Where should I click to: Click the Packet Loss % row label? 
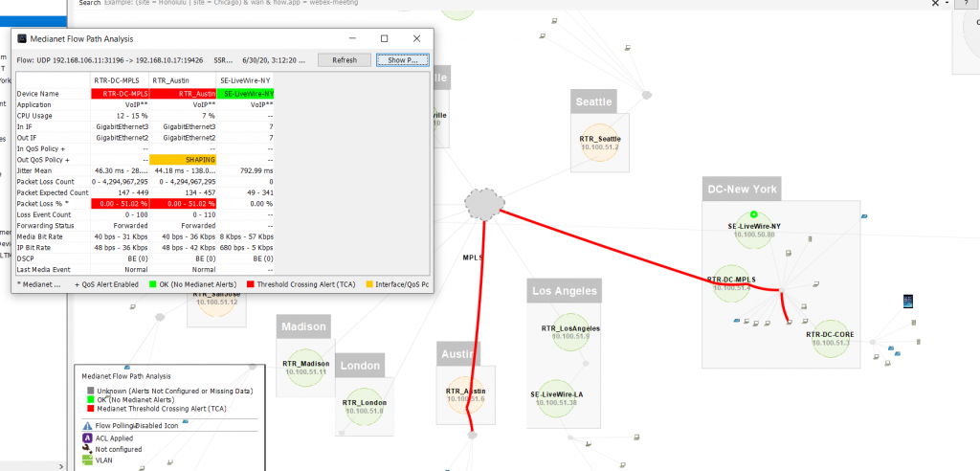[42, 204]
